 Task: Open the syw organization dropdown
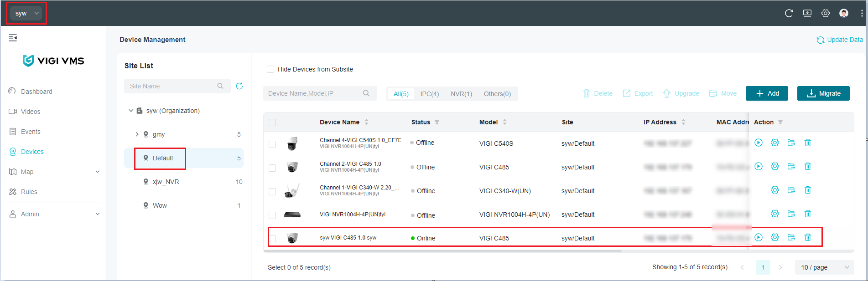(26, 13)
